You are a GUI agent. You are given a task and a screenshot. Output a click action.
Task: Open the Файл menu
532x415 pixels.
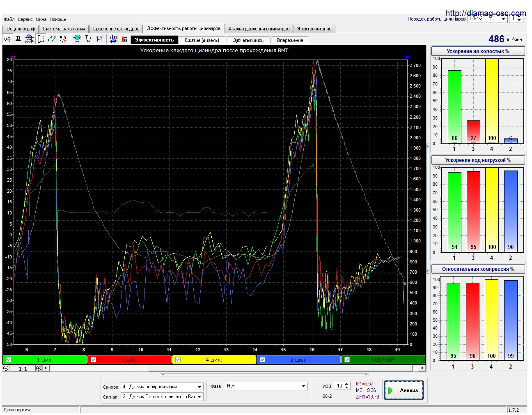pyautogui.click(x=9, y=19)
